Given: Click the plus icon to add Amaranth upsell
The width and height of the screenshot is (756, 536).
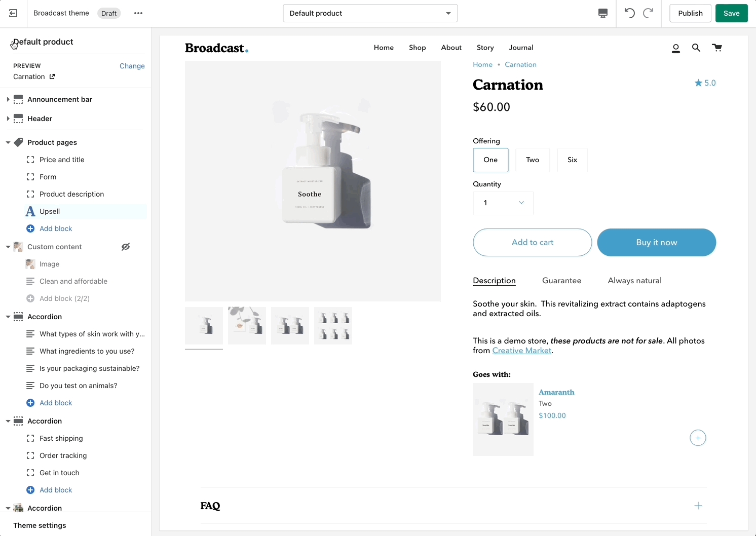Looking at the screenshot, I should pyautogui.click(x=698, y=438).
